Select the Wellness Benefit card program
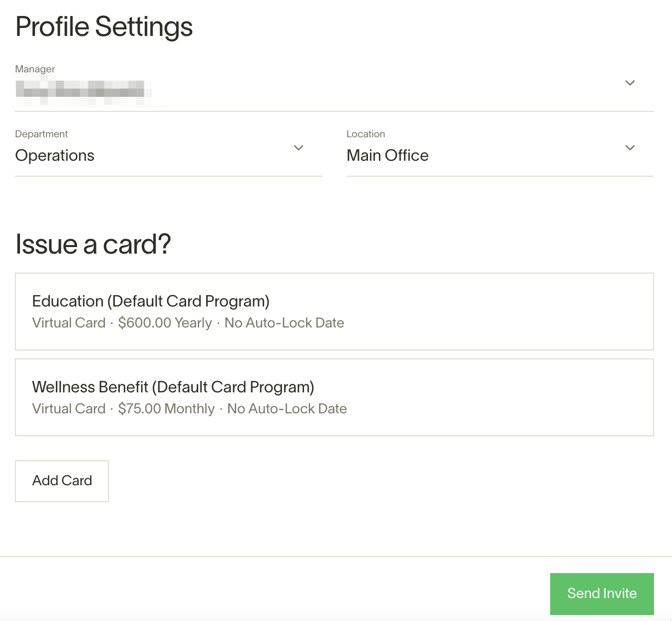This screenshot has height=621, width=672. pos(334,397)
